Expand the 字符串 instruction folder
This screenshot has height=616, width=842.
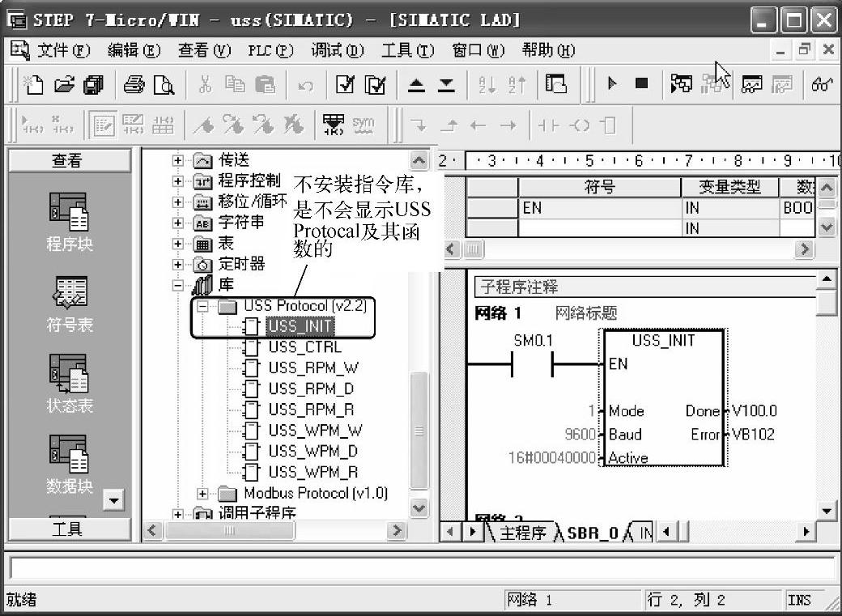178,223
